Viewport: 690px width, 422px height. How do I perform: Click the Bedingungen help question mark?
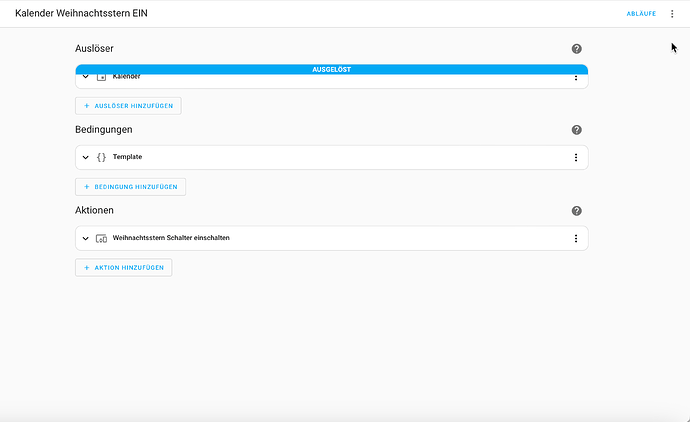pos(576,130)
